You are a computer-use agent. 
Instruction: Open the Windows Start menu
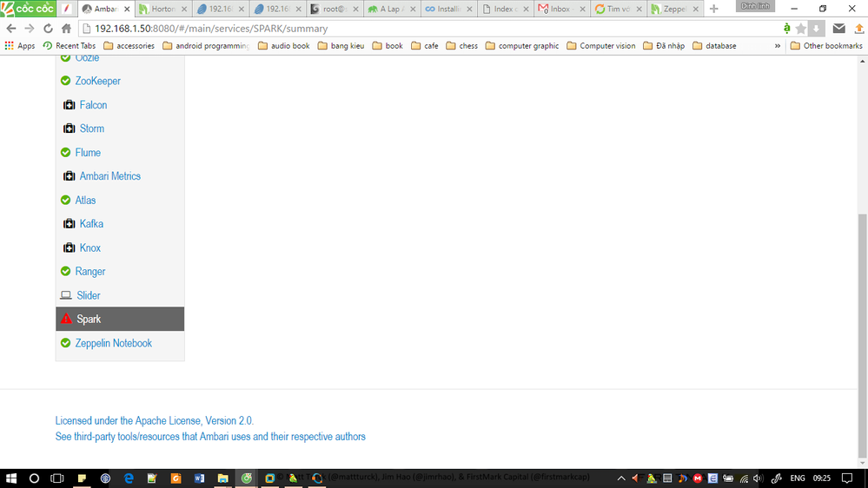(11, 478)
